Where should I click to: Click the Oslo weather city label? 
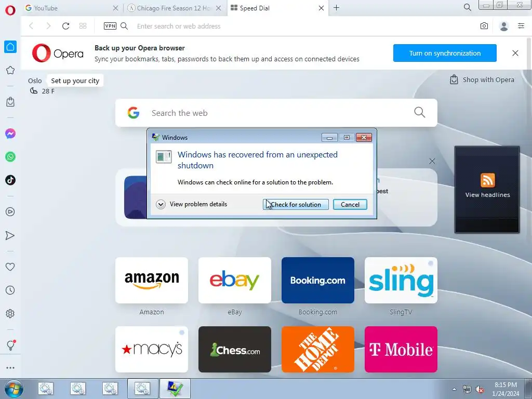pos(35,81)
